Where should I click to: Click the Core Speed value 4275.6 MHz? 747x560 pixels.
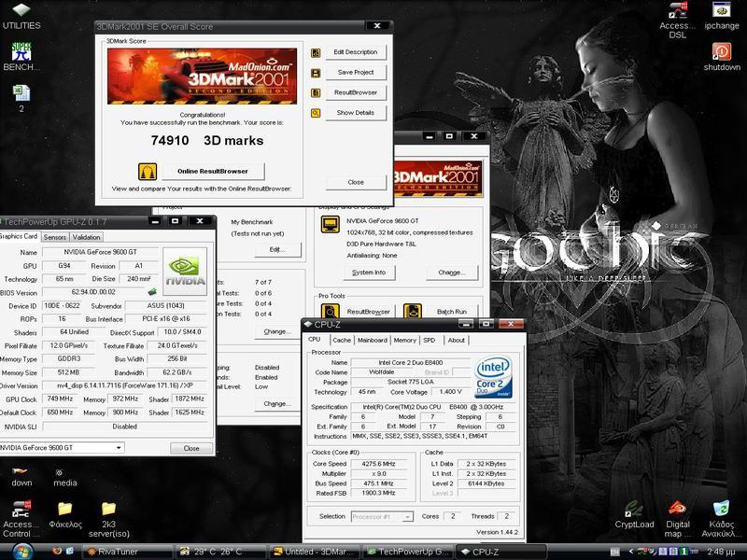(378, 463)
